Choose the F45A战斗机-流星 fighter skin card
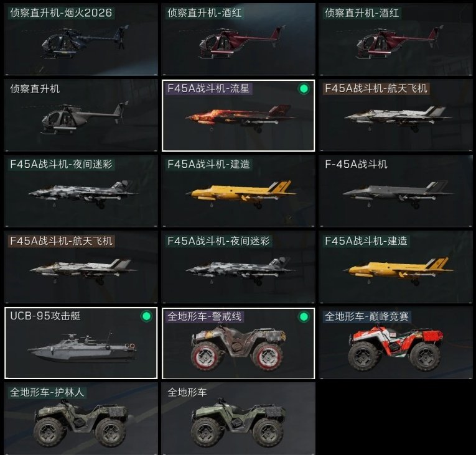The width and height of the screenshot is (476, 455). [x=238, y=115]
